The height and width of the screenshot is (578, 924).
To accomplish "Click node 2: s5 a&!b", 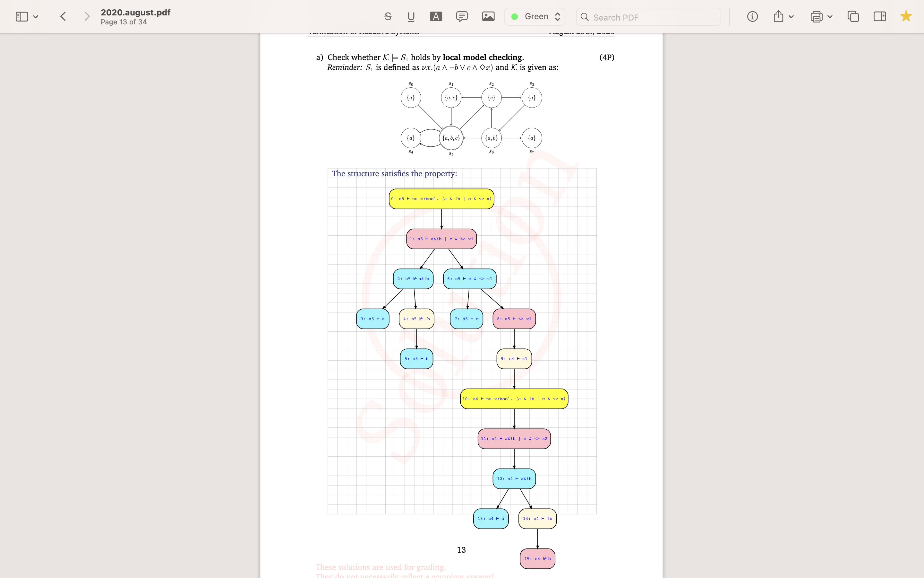I will [413, 279].
